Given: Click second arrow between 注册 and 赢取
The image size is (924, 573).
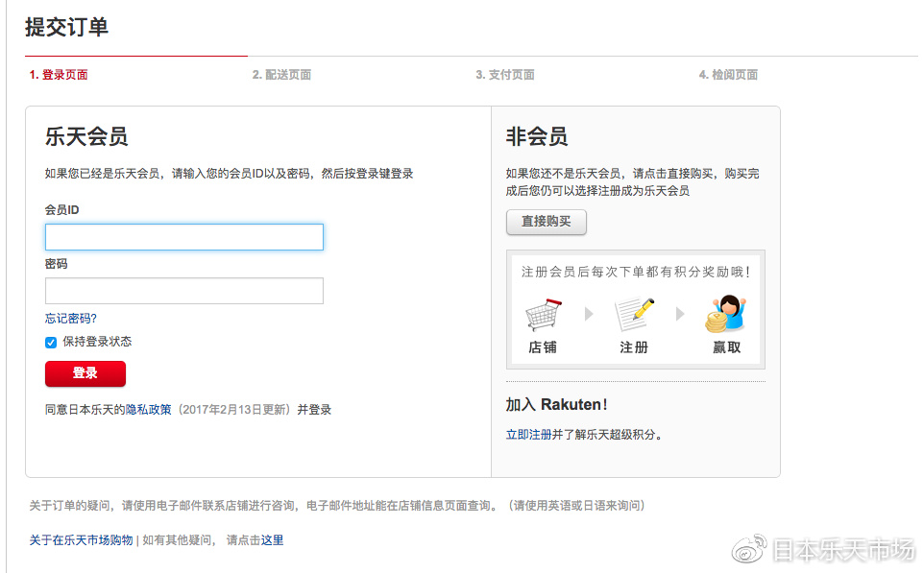Looking at the screenshot, I should coord(680,314).
